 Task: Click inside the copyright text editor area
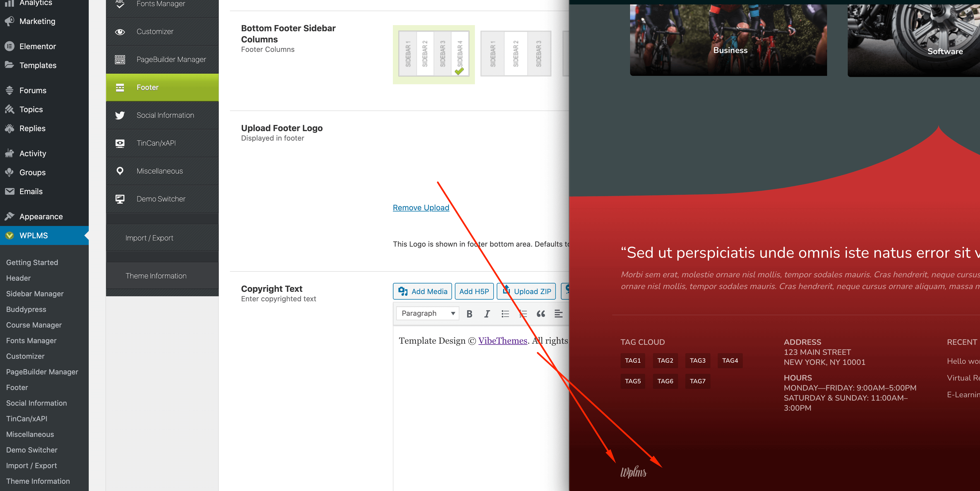coord(481,408)
